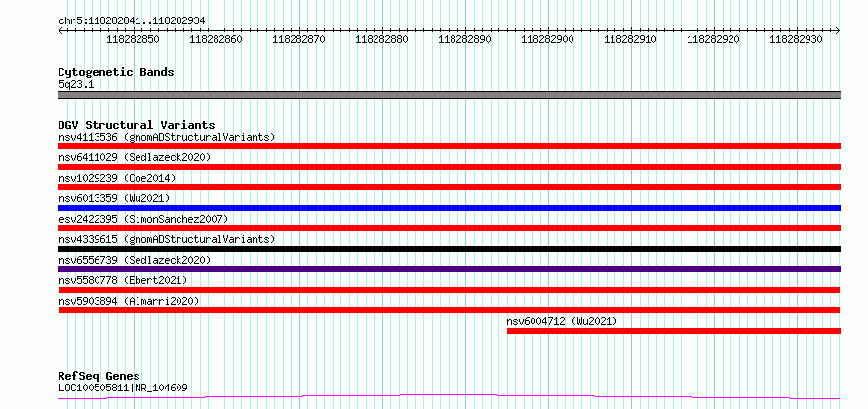Click the red bar for nsv5903894
Image resolution: width=868 pixels, height=409 pixels.
pyautogui.click(x=449, y=310)
